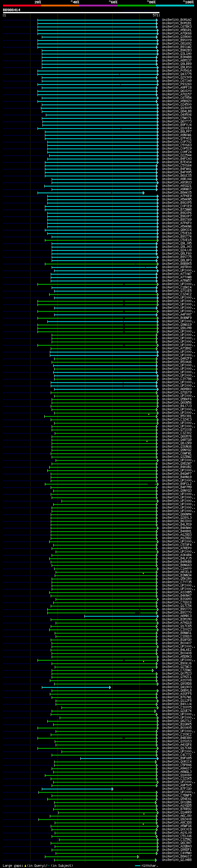Open UniRef100_A7RW57 entry
Screen dimensions: 197x868
click(177, 280)
